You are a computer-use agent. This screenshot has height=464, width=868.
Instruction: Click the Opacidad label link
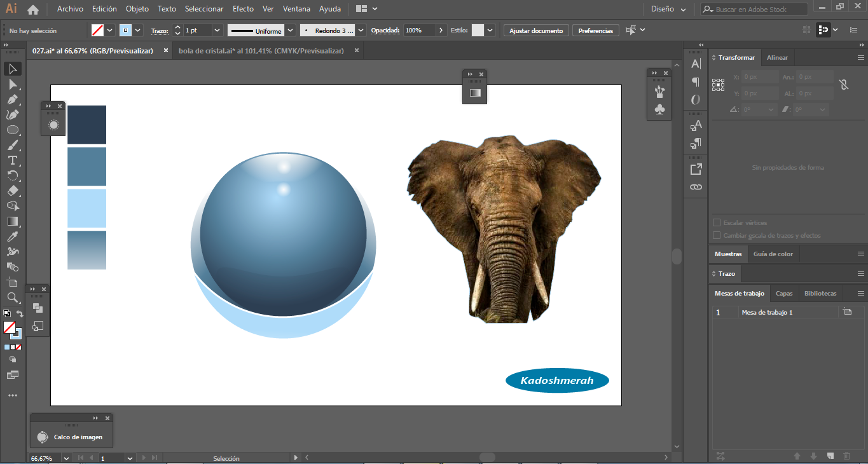[385, 31]
